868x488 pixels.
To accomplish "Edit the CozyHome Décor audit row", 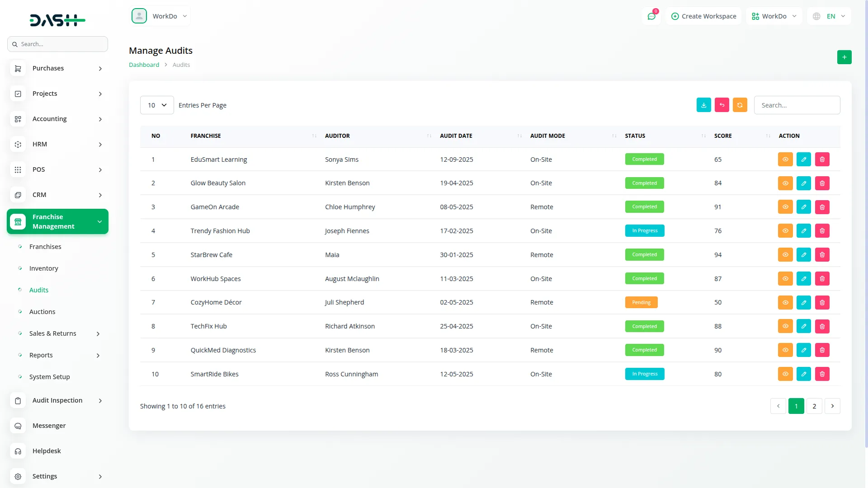I will tap(803, 302).
